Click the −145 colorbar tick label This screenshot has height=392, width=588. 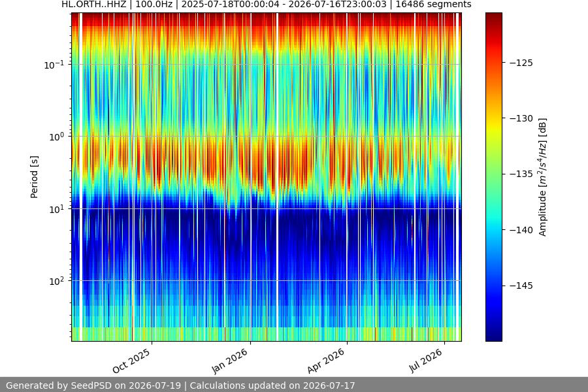[x=521, y=286]
